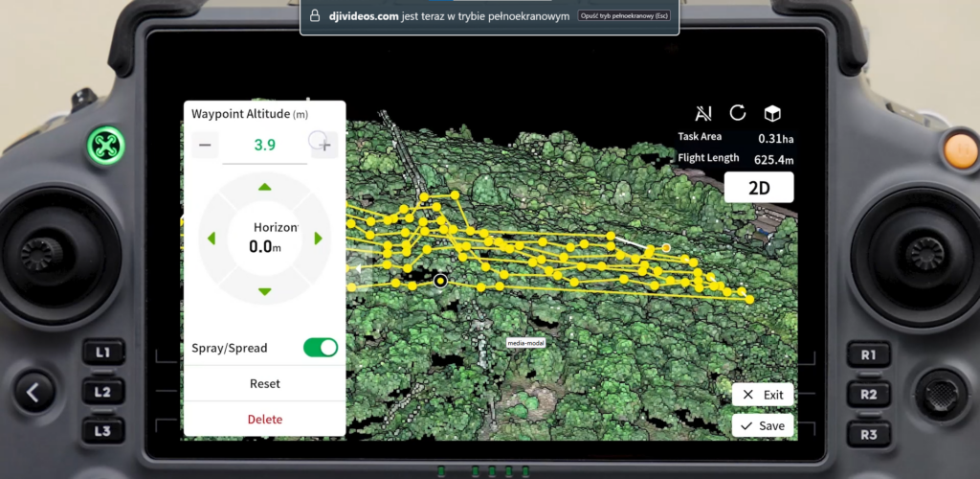Select the orange waypoint on the route
The height and width of the screenshot is (479, 980).
point(666,247)
